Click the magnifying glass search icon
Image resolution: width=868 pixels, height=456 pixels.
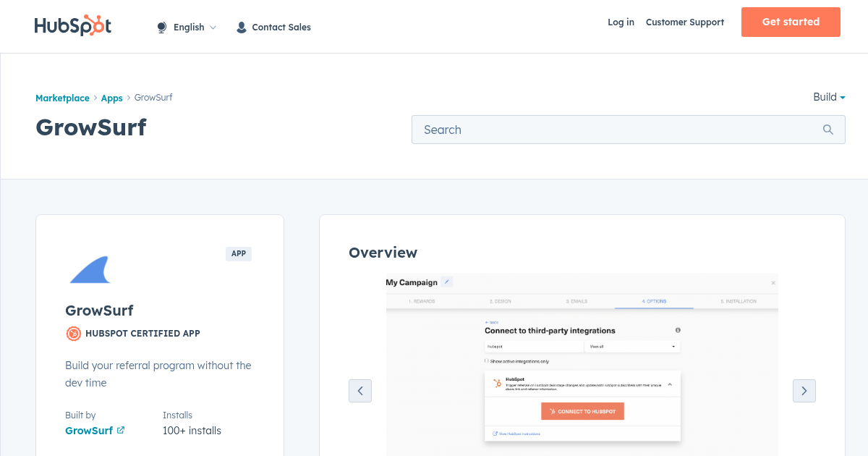pyautogui.click(x=828, y=130)
